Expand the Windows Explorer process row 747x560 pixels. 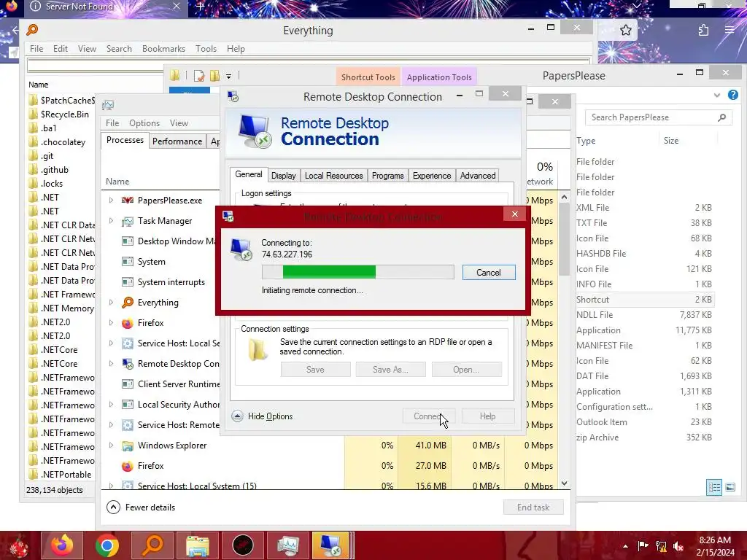[111, 446]
